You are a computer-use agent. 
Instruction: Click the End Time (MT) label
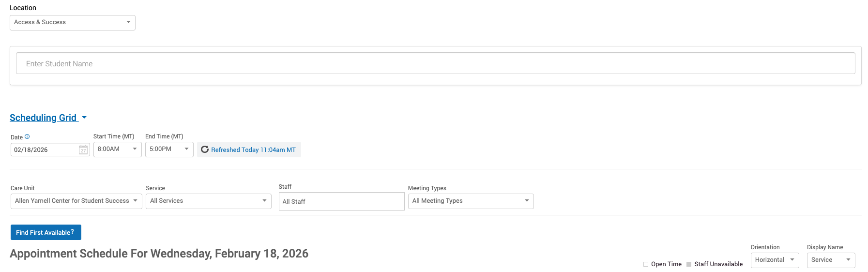click(x=164, y=136)
